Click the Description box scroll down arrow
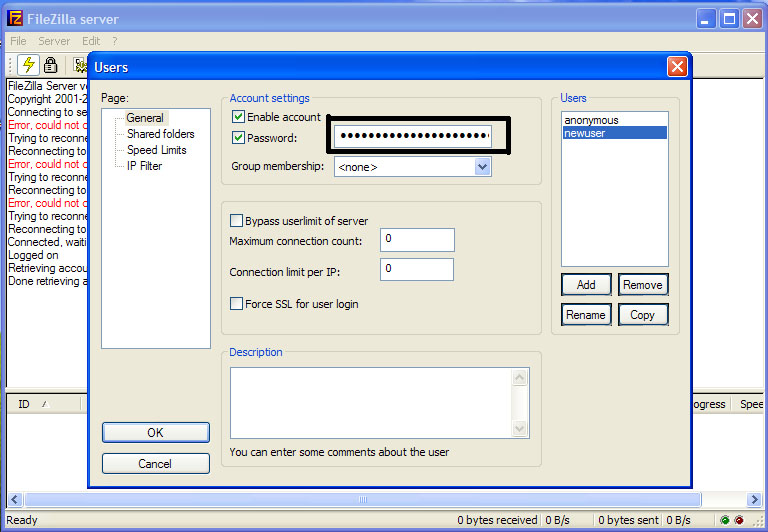 click(519, 429)
